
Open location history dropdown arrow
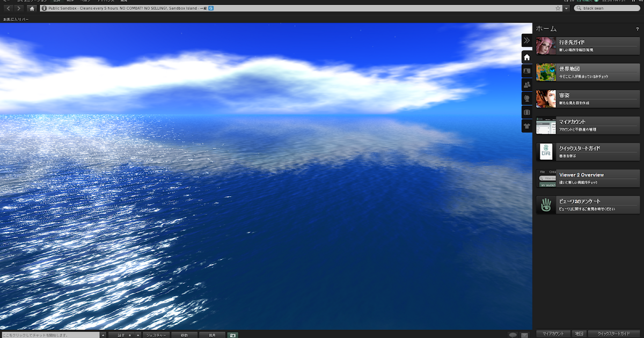tap(566, 9)
